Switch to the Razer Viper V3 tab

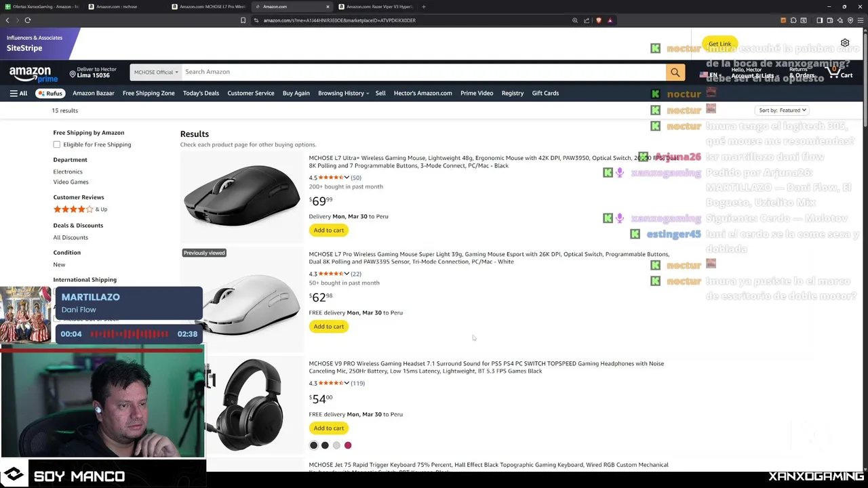[x=376, y=7]
